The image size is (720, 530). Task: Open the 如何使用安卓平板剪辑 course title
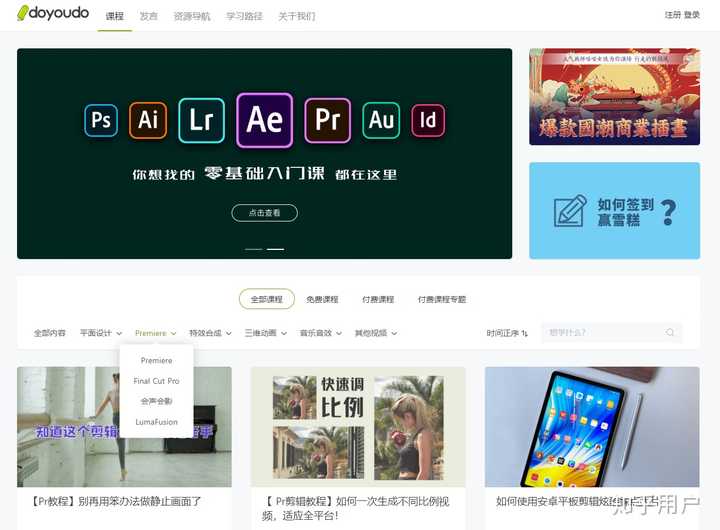tap(579, 501)
